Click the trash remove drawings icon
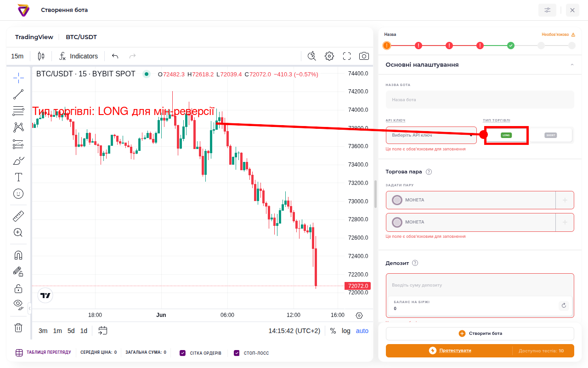Screen dimensions: 588x368 pos(18,328)
